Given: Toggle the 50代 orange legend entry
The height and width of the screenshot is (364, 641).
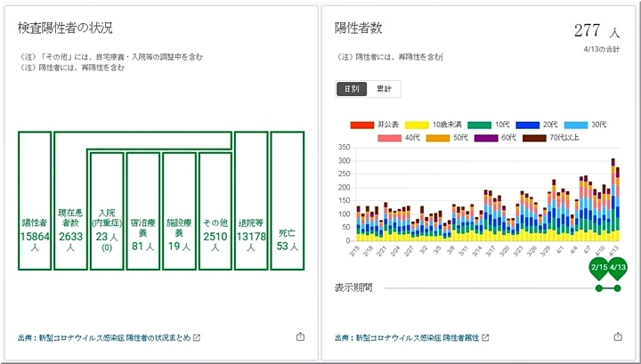Looking at the screenshot, I should click(449, 138).
